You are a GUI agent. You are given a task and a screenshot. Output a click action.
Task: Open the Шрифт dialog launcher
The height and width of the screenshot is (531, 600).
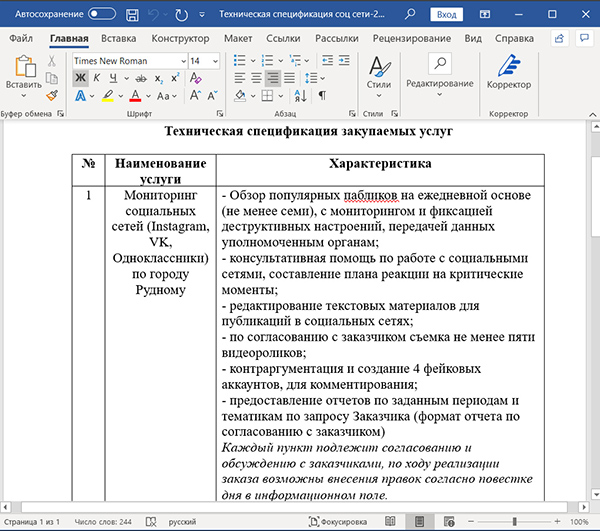click(220, 114)
